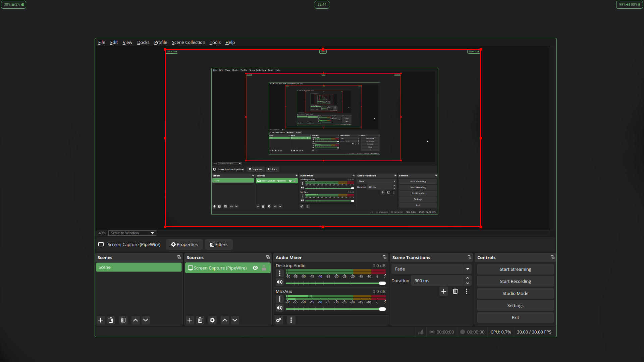Screen dimensions: 644x362
Task: Remove the selected source with trash icon
Action: point(200,320)
